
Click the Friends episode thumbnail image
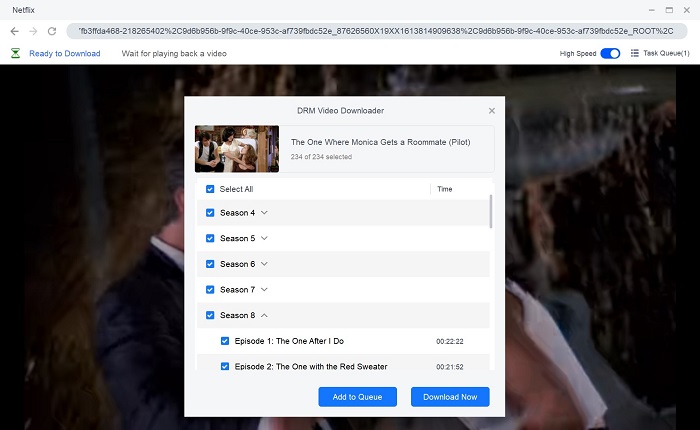coord(237,149)
